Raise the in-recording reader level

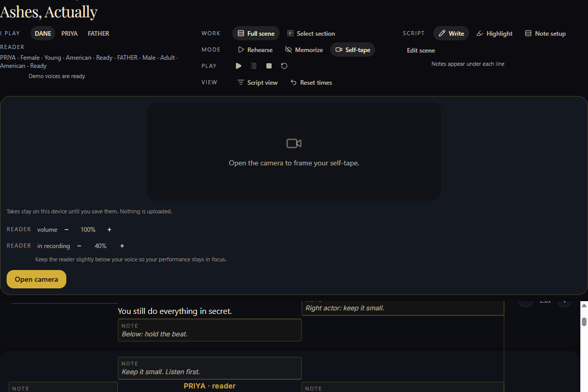pyautogui.click(x=122, y=246)
